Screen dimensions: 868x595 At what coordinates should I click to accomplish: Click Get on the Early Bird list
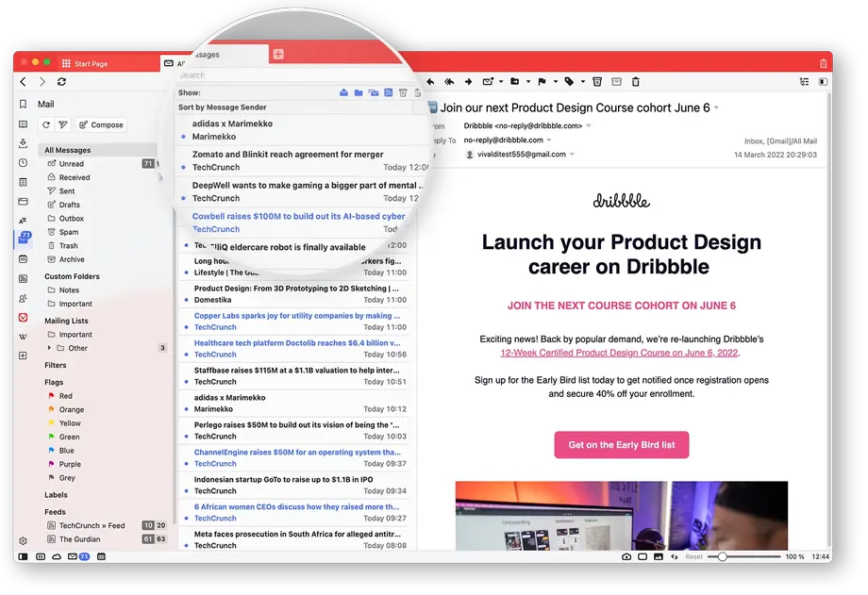622,444
